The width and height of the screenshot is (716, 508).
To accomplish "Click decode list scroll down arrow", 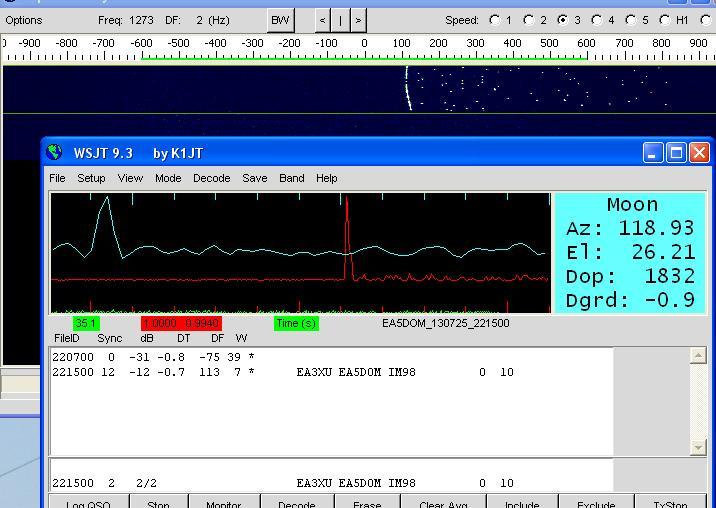I will point(698,447).
